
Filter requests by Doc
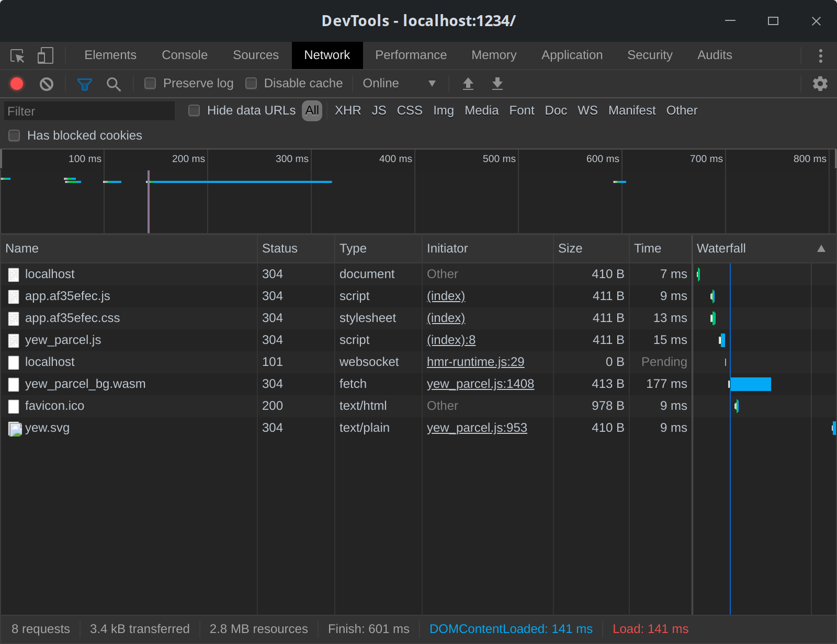tap(556, 111)
